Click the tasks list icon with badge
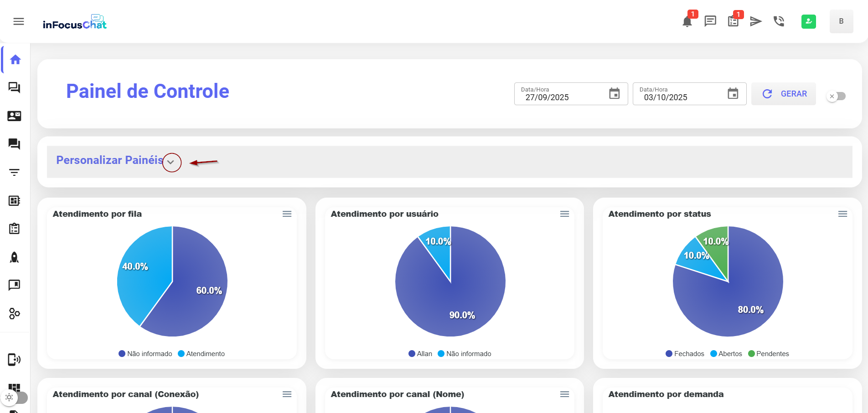This screenshot has width=868, height=413. point(733,21)
